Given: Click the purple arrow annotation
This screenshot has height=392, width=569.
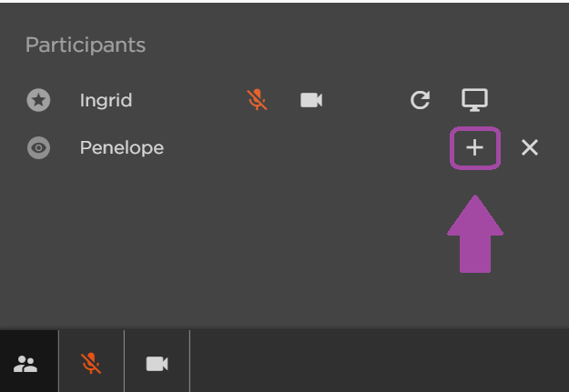Looking at the screenshot, I should [475, 234].
